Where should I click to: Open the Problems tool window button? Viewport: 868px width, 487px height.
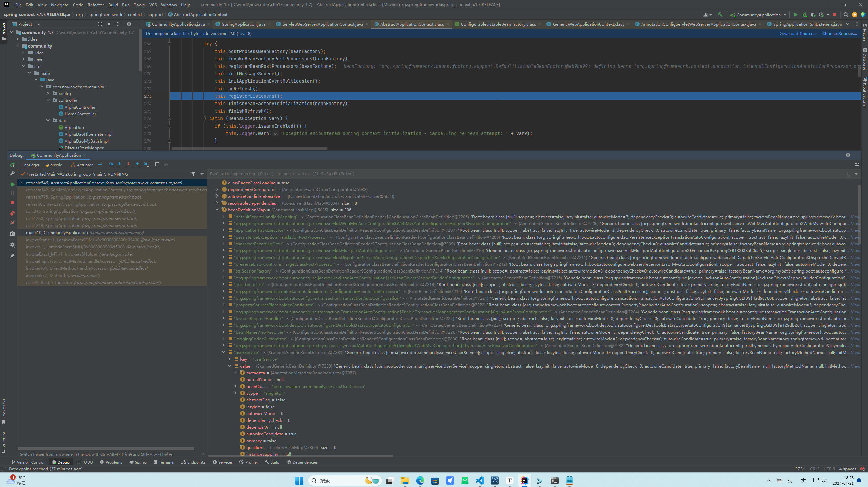(111, 462)
